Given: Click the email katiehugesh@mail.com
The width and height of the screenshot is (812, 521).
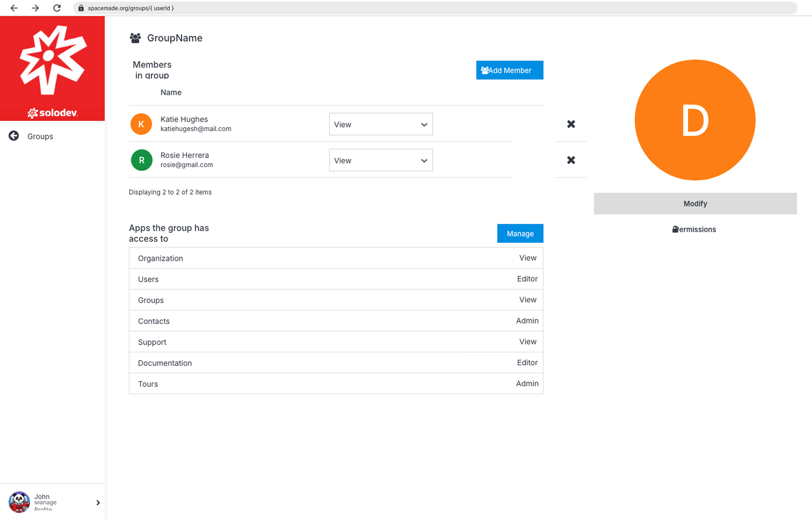Looking at the screenshot, I should (196, 129).
